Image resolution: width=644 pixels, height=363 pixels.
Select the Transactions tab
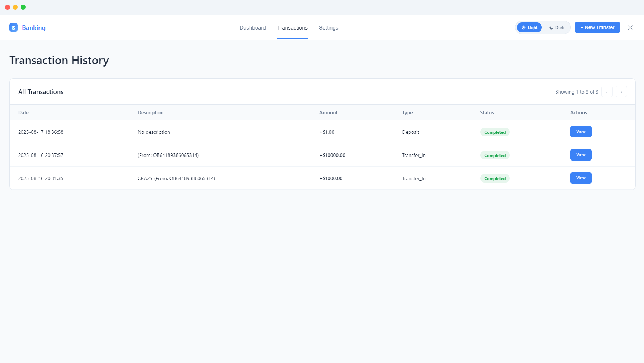coord(292,28)
